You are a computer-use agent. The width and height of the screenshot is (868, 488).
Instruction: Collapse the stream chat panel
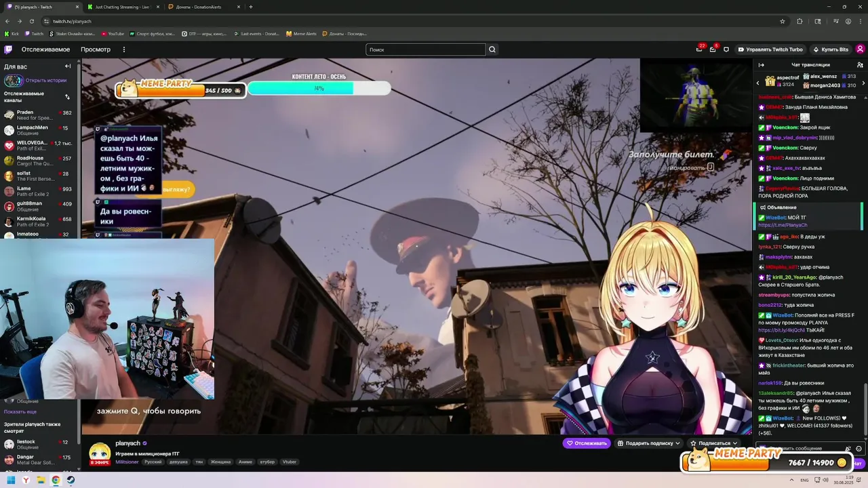tap(761, 65)
